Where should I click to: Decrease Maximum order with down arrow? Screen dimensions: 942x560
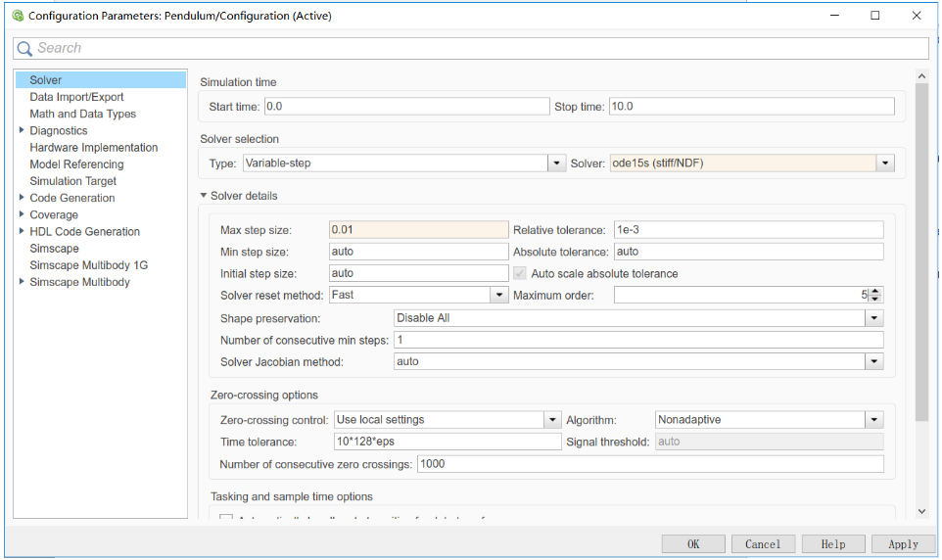click(875, 299)
